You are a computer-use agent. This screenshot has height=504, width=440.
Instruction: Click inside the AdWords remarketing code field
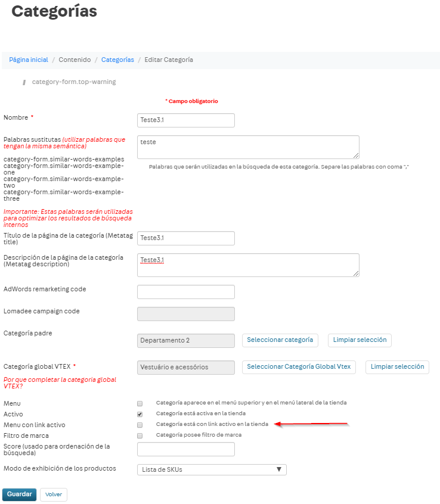185,292
